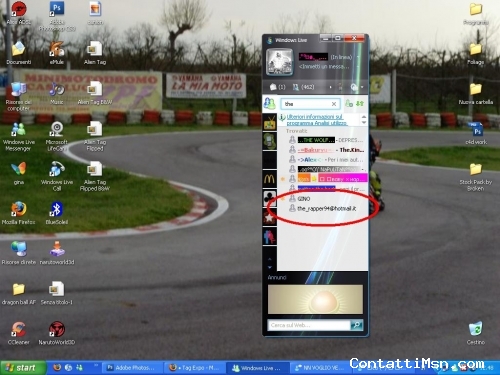Open the menu dropdown arrow in Messenger toolbar

coord(362,87)
